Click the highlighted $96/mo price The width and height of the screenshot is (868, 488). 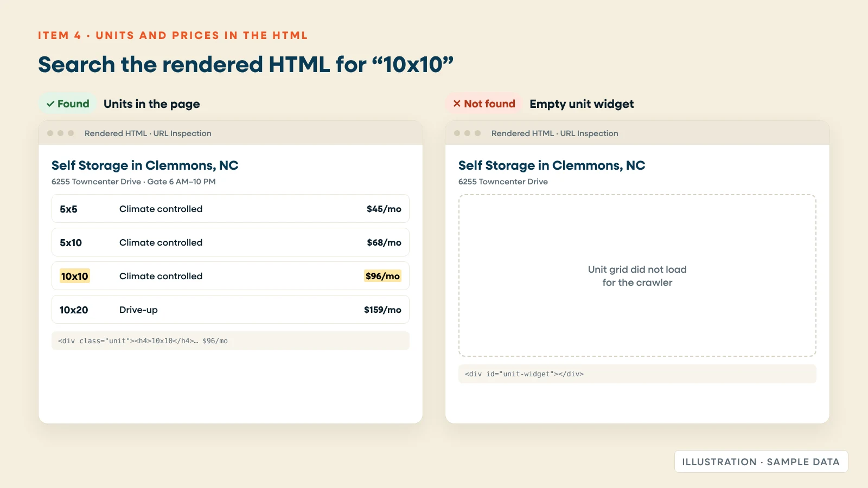pyautogui.click(x=382, y=276)
